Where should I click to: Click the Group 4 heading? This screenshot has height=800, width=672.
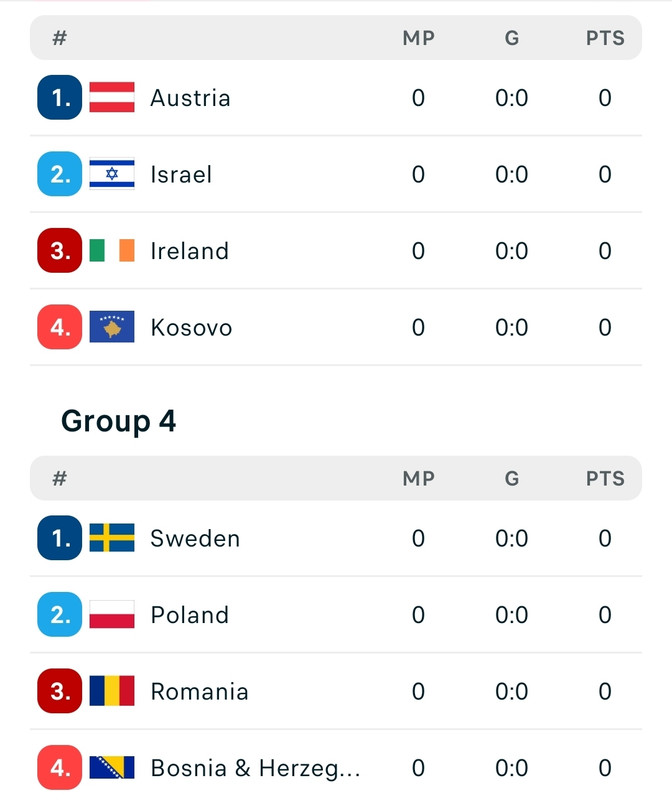[x=118, y=421]
